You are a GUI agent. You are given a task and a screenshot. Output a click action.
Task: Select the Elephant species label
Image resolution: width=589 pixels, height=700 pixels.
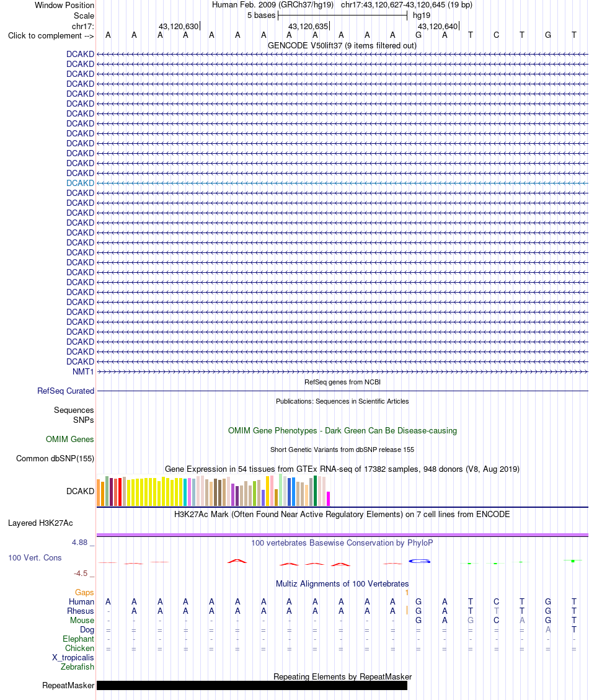[x=78, y=639]
